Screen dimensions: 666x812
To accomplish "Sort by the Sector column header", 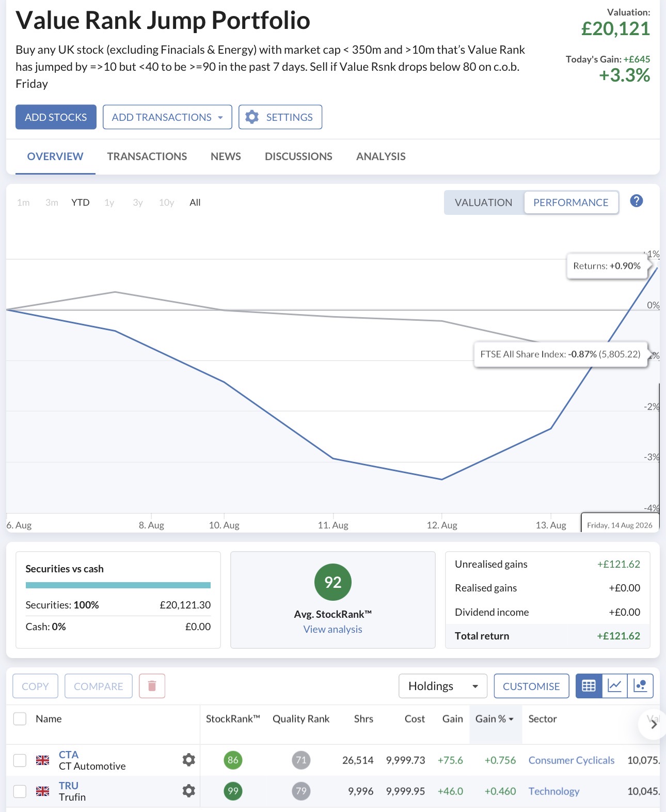I will click(543, 719).
